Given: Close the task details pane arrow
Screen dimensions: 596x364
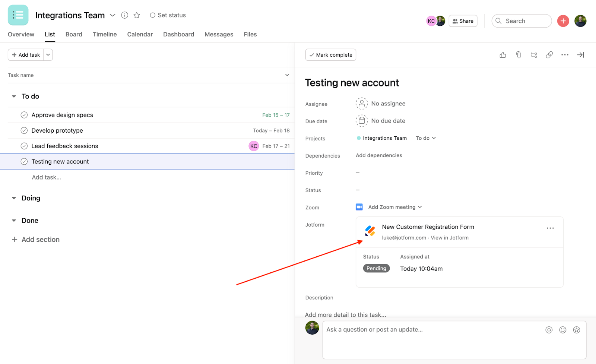Looking at the screenshot, I should pos(580,55).
